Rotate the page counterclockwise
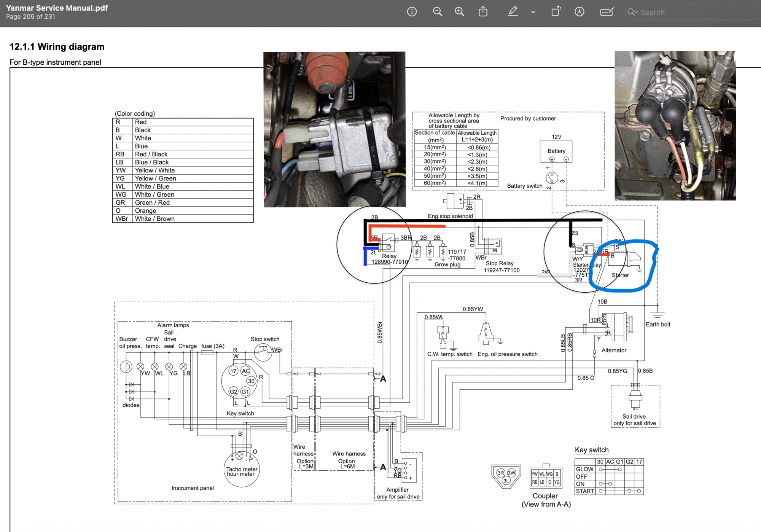The width and height of the screenshot is (761, 532). point(556,12)
